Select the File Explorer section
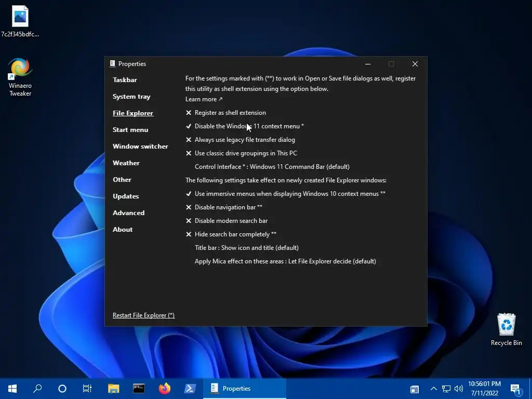 coord(133,113)
